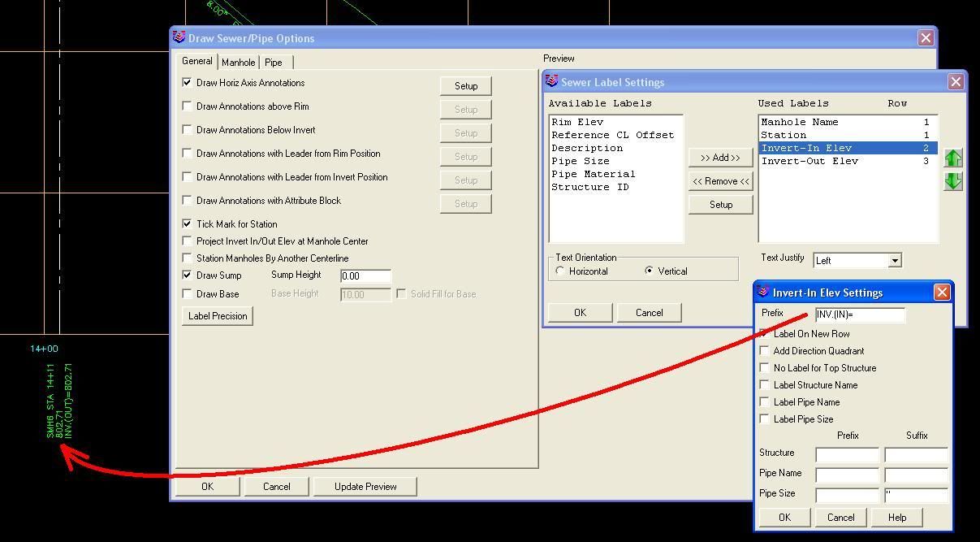Select Pipe Material in Available Labels
The height and width of the screenshot is (542, 980).
click(593, 174)
